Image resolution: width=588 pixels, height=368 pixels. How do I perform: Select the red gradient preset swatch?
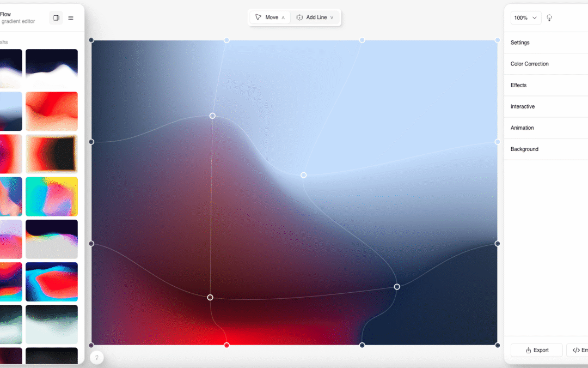pyautogui.click(x=51, y=111)
